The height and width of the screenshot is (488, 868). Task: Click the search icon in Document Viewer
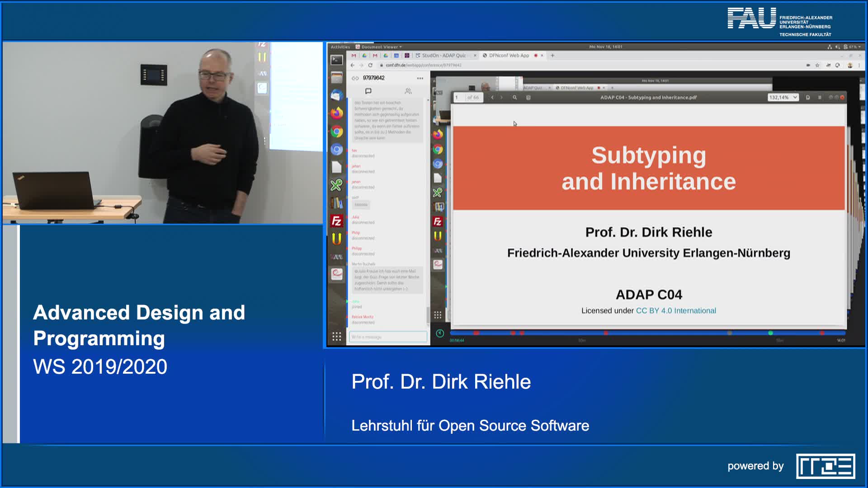[x=514, y=97]
